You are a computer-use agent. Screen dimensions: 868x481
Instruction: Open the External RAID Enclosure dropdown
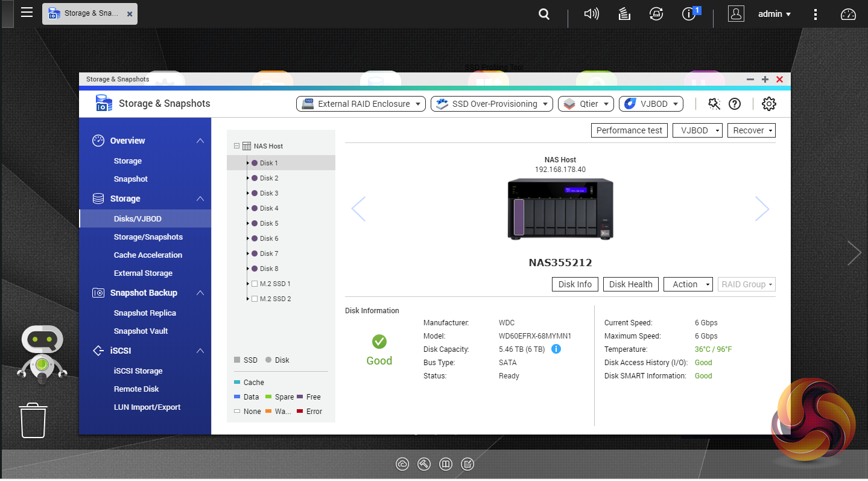361,104
